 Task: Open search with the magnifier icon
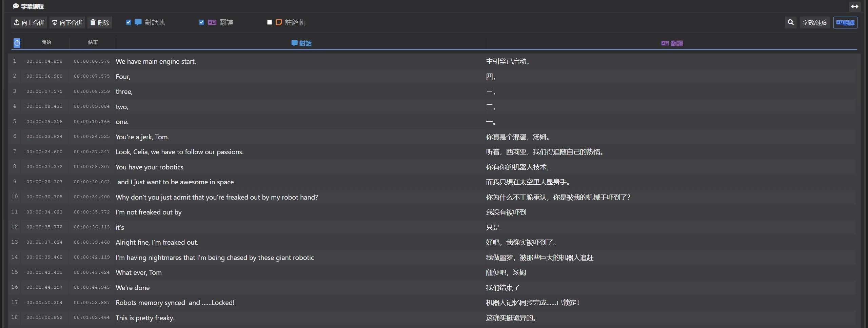(x=791, y=23)
